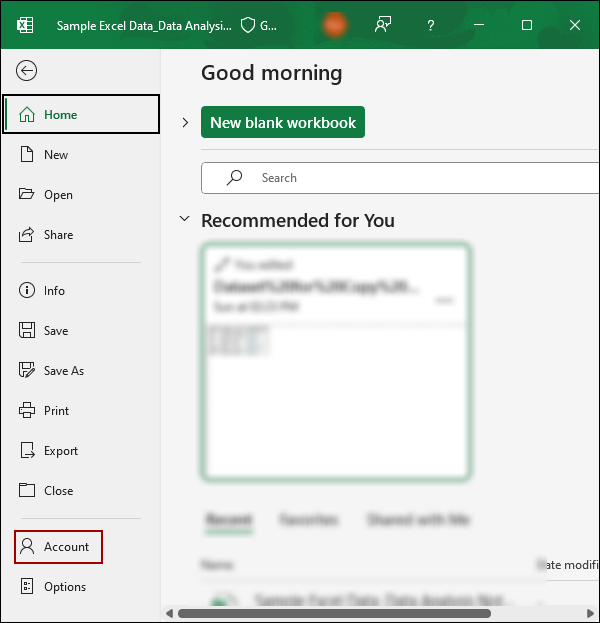Expand the new templates chevron
This screenshot has height=623, width=600.
pos(185,122)
